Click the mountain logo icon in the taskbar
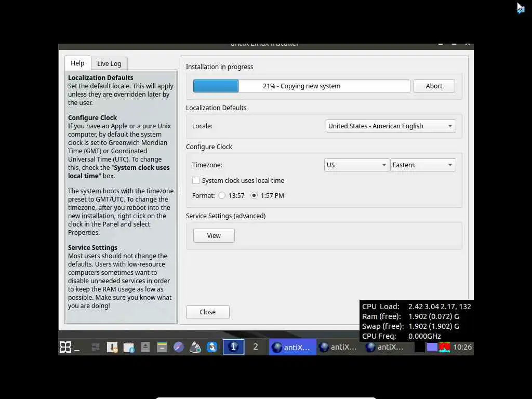This screenshot has width=532, height=399. click(x=195, y=347)
